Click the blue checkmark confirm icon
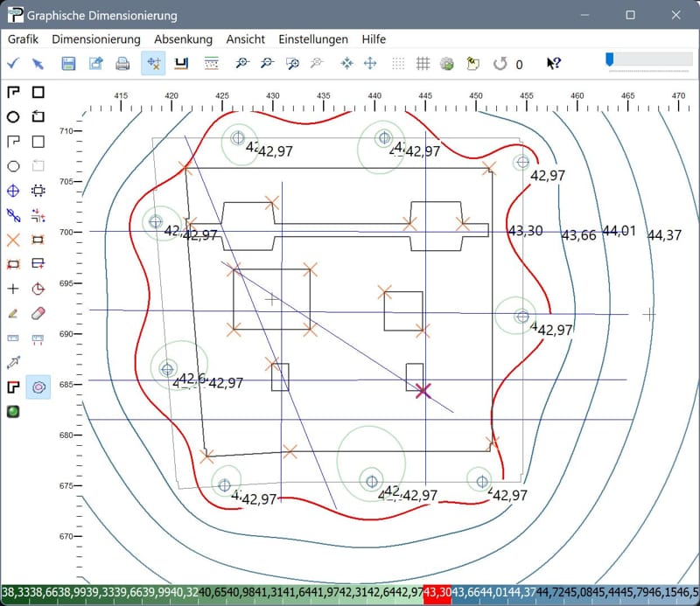 [x=12, y=64]
